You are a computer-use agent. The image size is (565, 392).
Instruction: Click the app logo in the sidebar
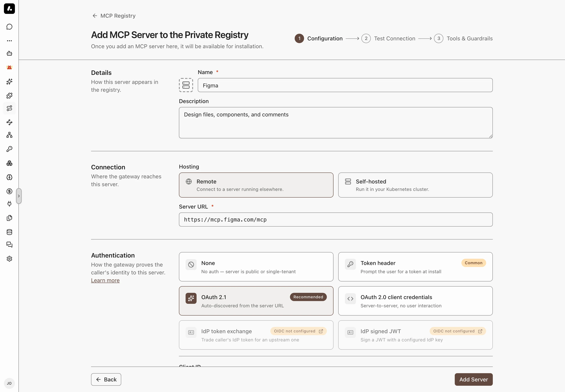(9, 9)
